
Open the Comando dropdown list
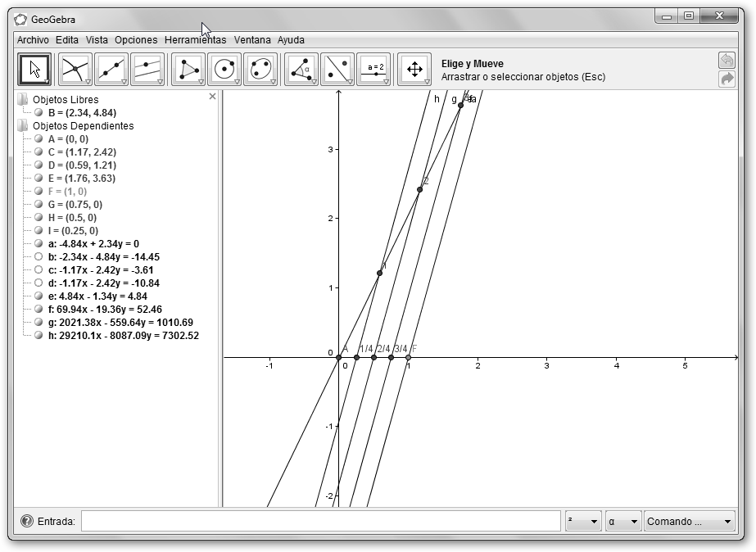(x=690, y=522)
